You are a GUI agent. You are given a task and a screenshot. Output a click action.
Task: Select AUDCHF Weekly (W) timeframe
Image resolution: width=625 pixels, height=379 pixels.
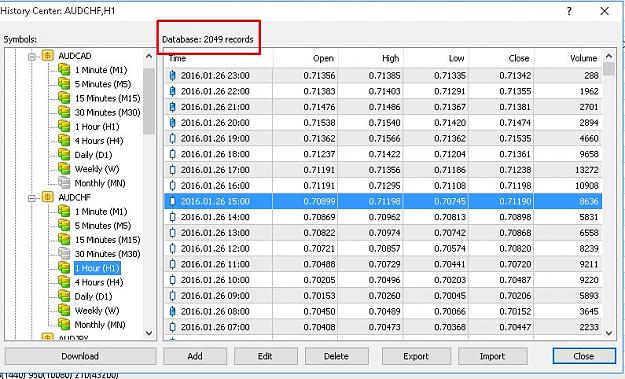click(x=97, y=310)
